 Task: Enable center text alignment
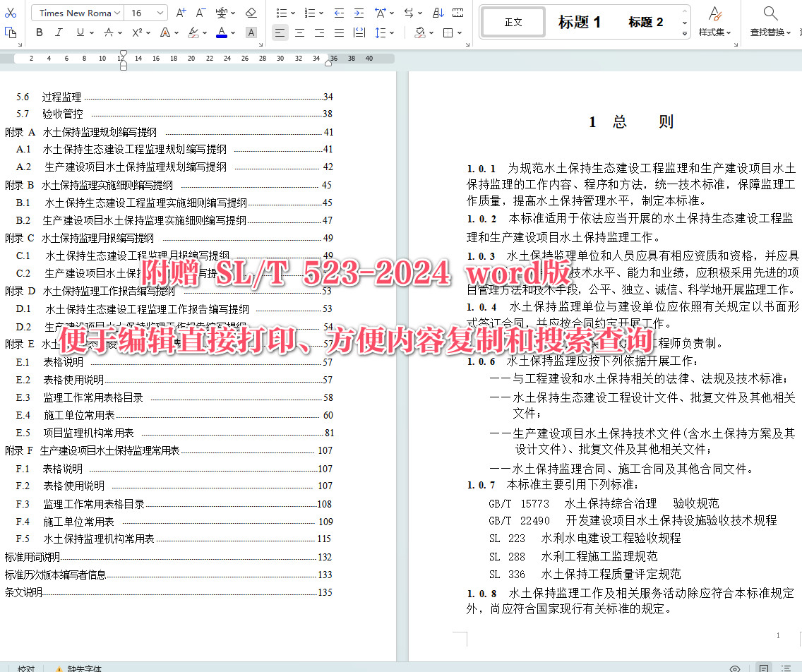tap(299, 32)
